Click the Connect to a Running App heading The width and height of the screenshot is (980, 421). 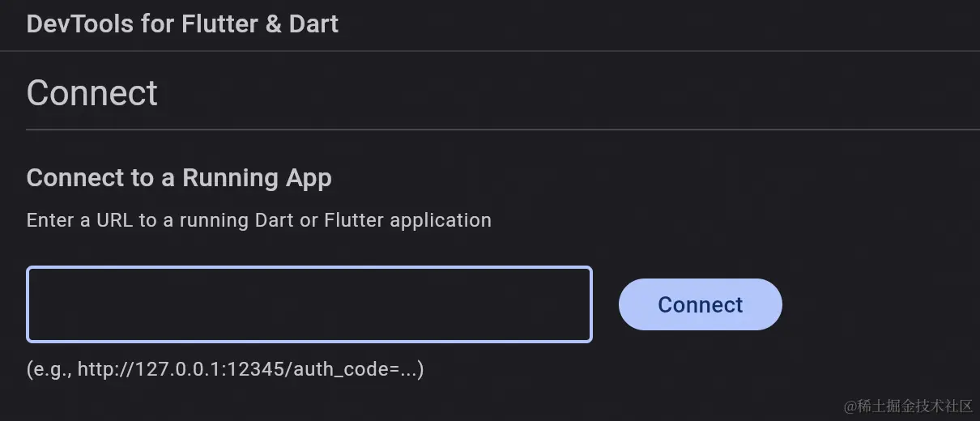179,178
